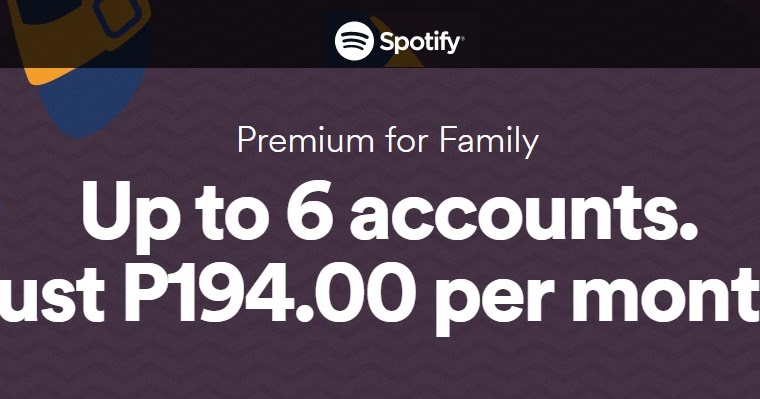
Task: Click the word "for" in the subtitle
Action: coord(406,140)
